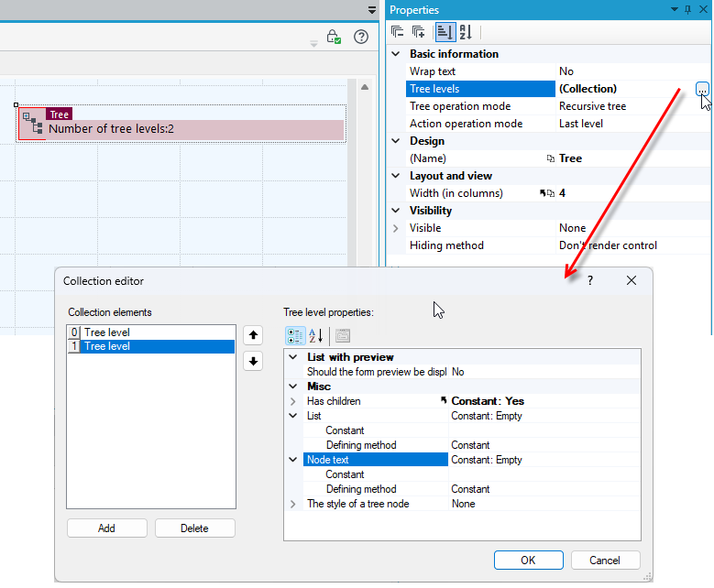Collapse the Basic information section
Screen dimensions: 714x588
[396, 54]
